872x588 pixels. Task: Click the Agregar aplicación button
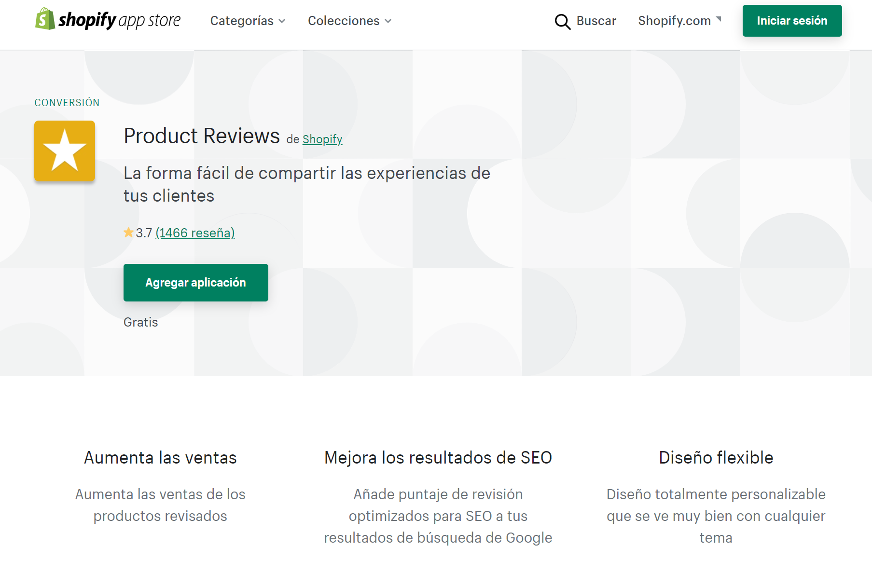[196, 283]
